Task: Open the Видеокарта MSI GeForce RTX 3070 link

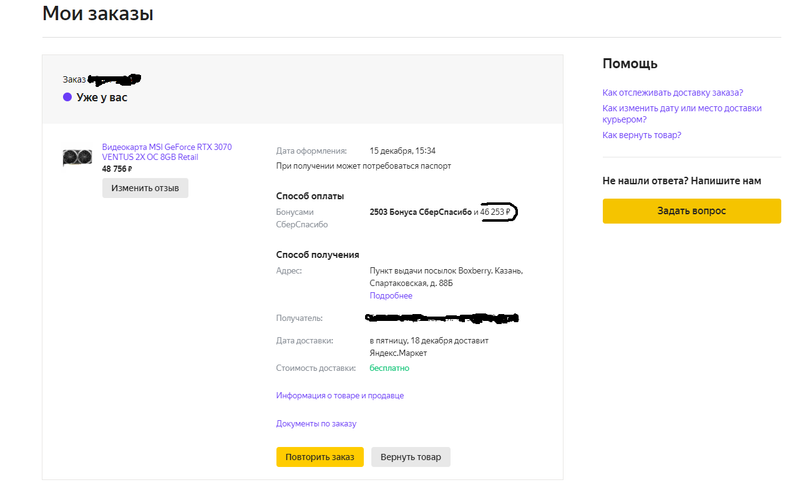Action: [167, 152]
